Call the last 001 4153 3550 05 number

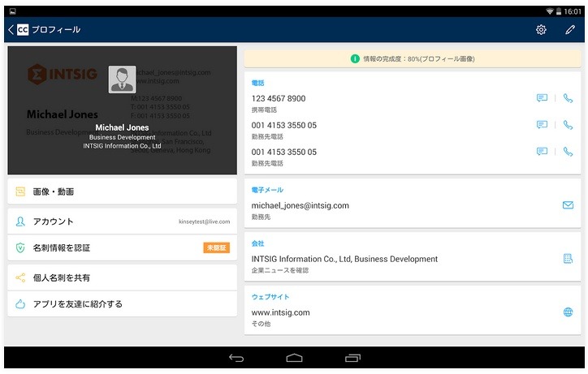pos(569,152)
